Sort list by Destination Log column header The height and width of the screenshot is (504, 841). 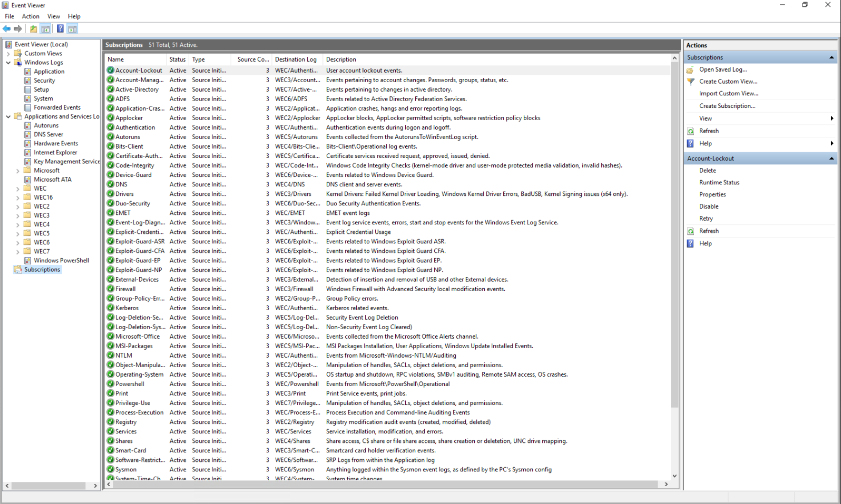click(x=296, y=60)
